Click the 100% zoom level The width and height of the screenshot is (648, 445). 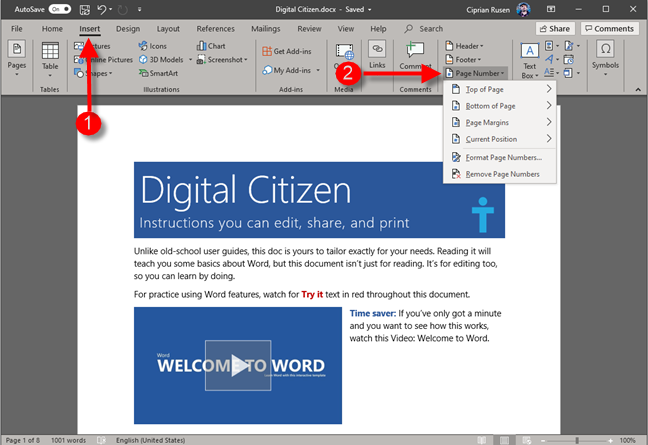coord(627,440)
